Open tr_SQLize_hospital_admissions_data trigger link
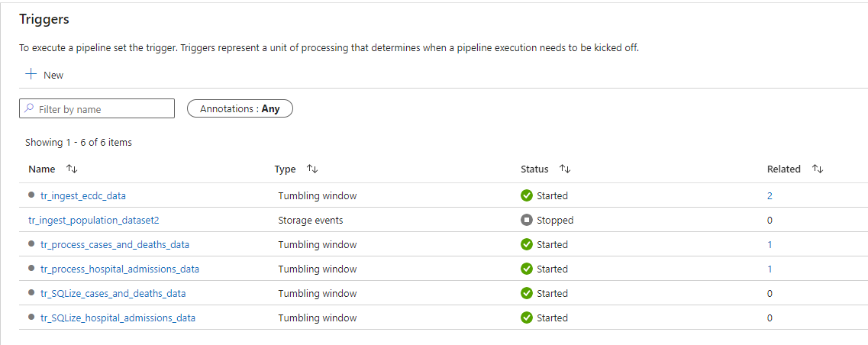 [x=118, y=318]
